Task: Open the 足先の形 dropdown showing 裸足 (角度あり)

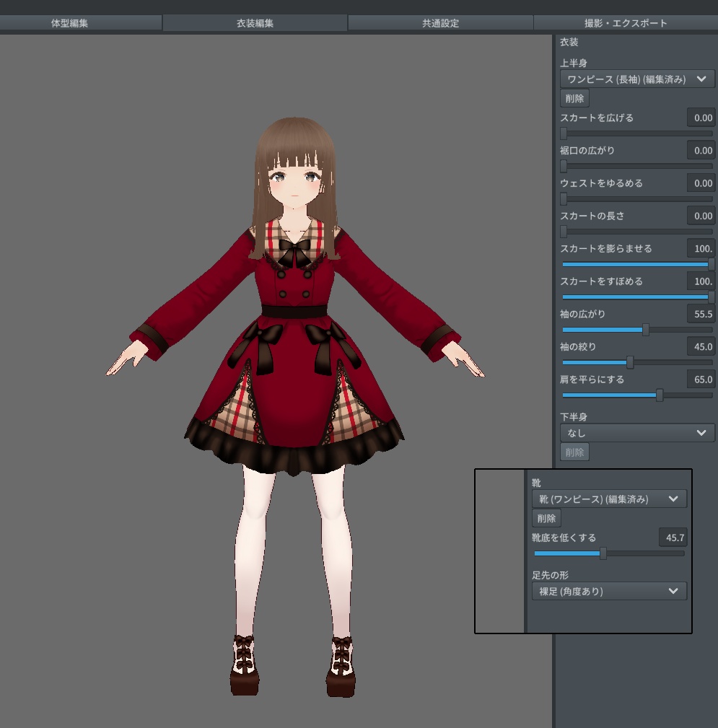Action: click(x=608, y=591)
